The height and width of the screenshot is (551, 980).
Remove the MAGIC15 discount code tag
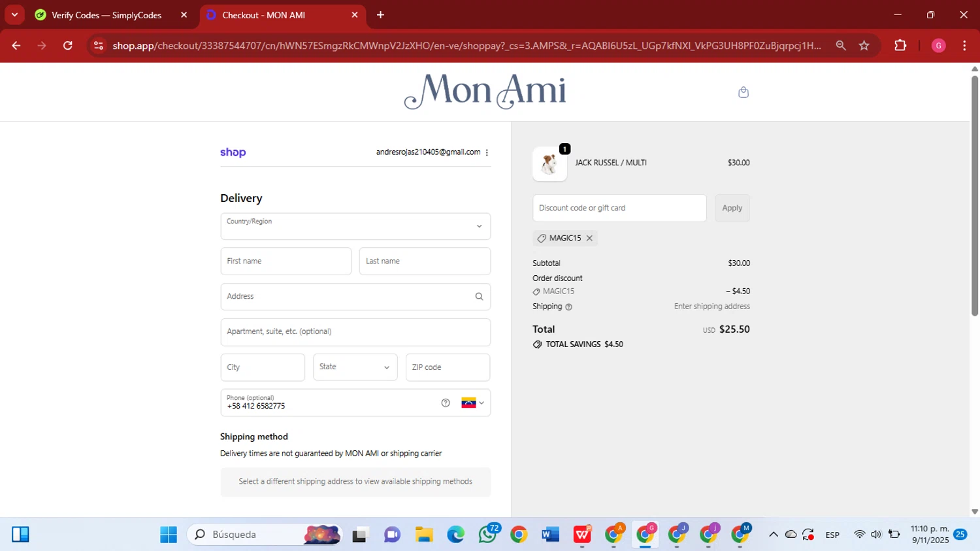(589, 239)
